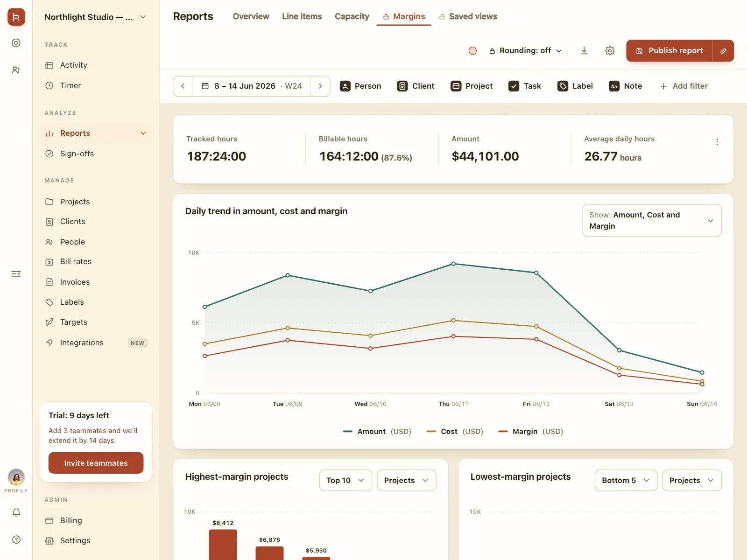Click the Publish report button

point(669,50)
